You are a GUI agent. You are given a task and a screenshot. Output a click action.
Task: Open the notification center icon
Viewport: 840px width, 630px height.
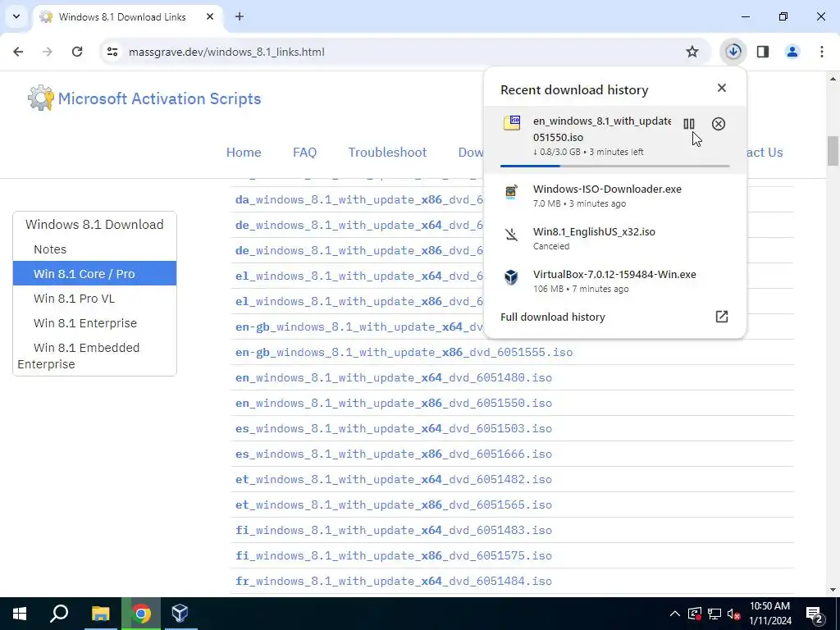point(815,614)
